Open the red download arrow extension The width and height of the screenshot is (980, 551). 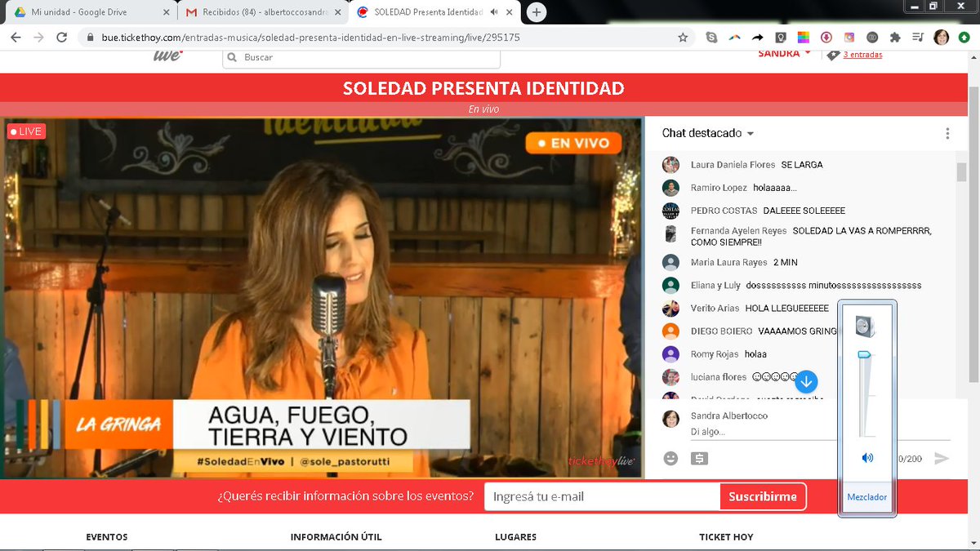826,38
